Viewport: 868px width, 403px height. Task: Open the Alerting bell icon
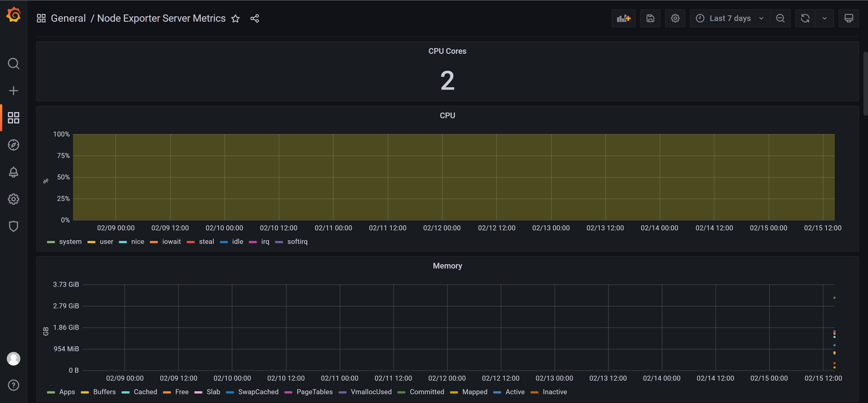click(14, 172)
